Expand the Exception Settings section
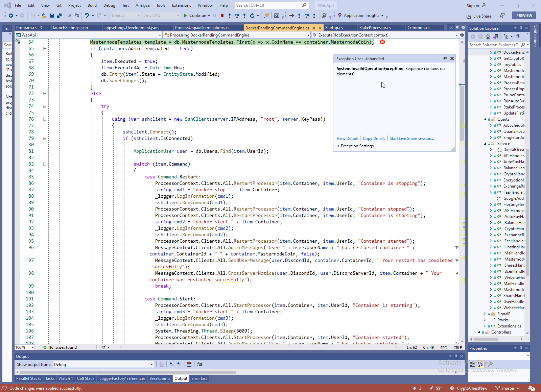 tap(338, 146)
